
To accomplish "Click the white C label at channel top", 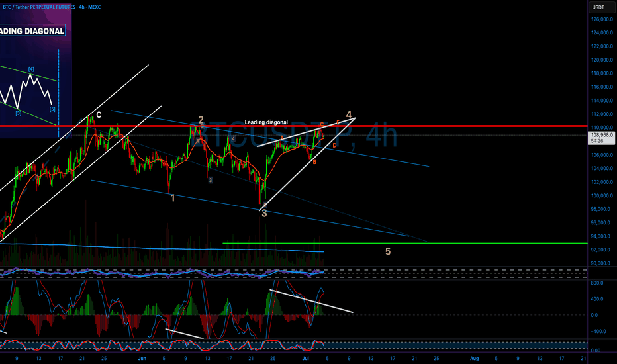I will tap(99, 115).
